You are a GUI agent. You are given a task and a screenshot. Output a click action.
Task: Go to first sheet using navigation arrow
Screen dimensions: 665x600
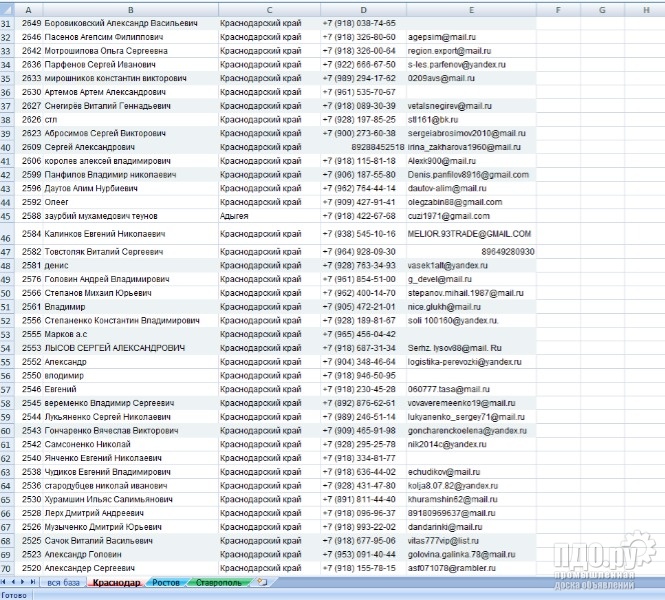click(5, 581)
